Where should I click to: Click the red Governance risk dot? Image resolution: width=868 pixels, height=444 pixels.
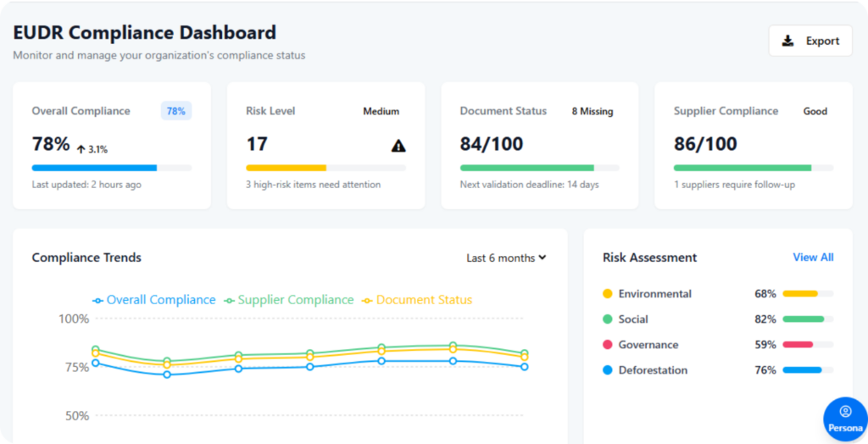[x=607, y=345]
